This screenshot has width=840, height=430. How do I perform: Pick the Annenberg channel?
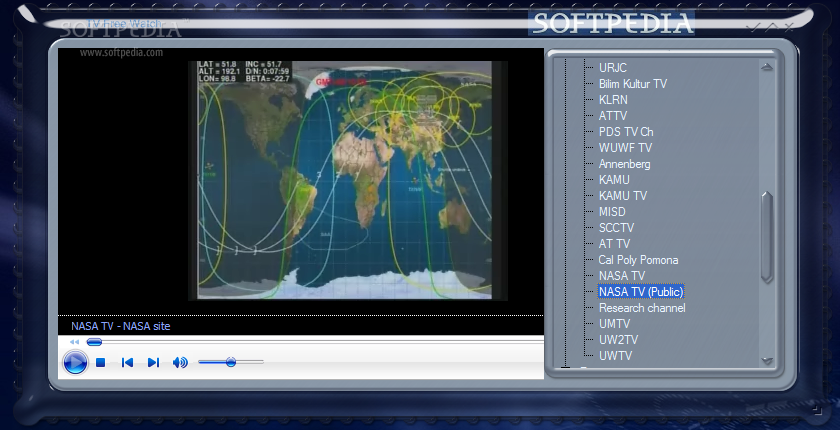coord(624,164)
